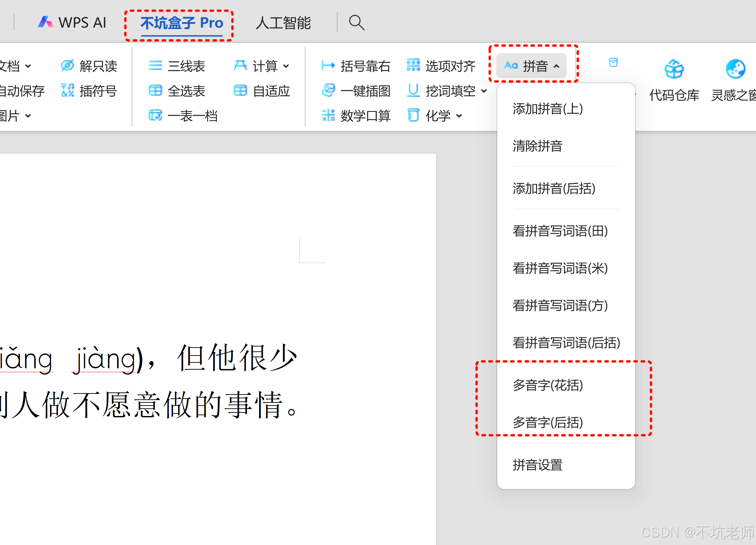
Task: Click the WPS AI logo icon
Action: tap(46, 22)
